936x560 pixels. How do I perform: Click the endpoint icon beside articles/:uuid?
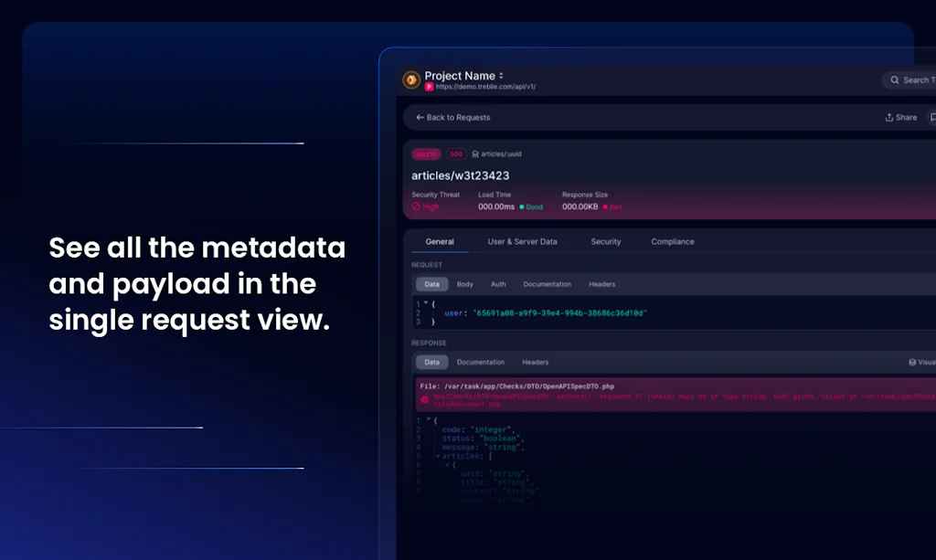[475, 154]
